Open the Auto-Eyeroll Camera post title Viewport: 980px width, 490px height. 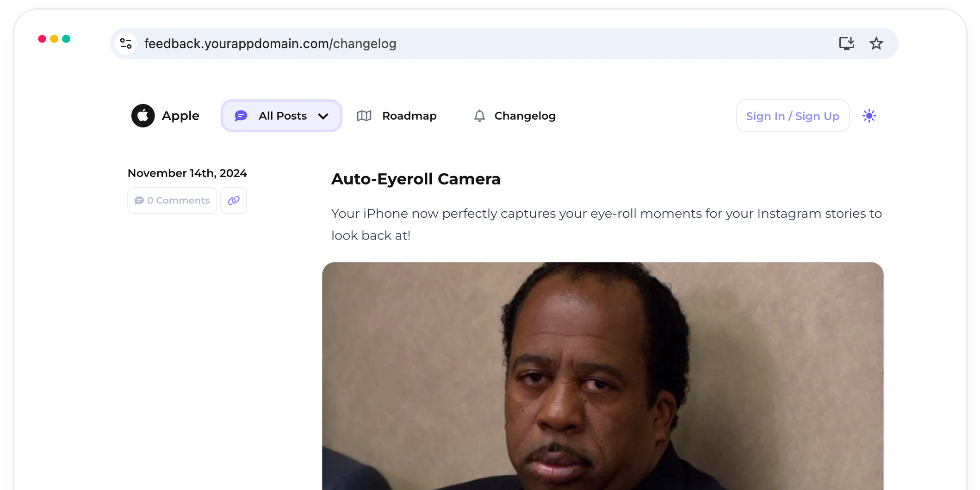[416, 179]
